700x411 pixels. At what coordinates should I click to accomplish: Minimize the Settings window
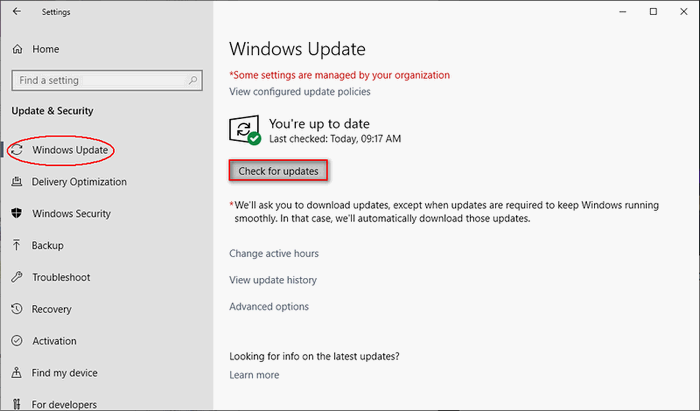[623, 12]
